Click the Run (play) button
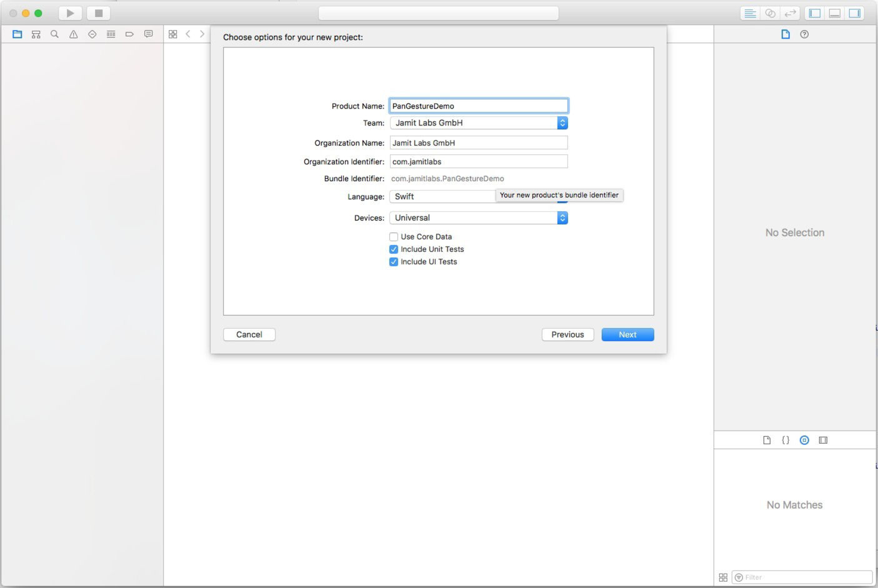Viewport: 878px width, 588px height. pos(71,13)
